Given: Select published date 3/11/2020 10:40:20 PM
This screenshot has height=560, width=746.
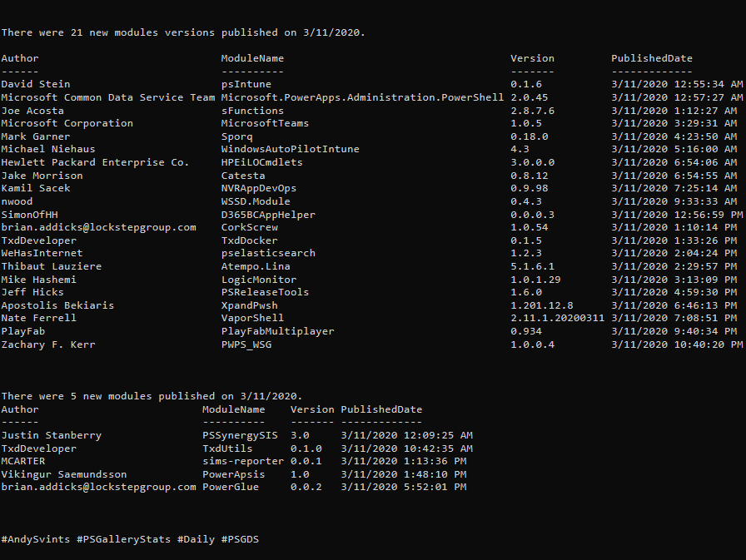Looking at the screenshot, I should [x=677, y=344].
